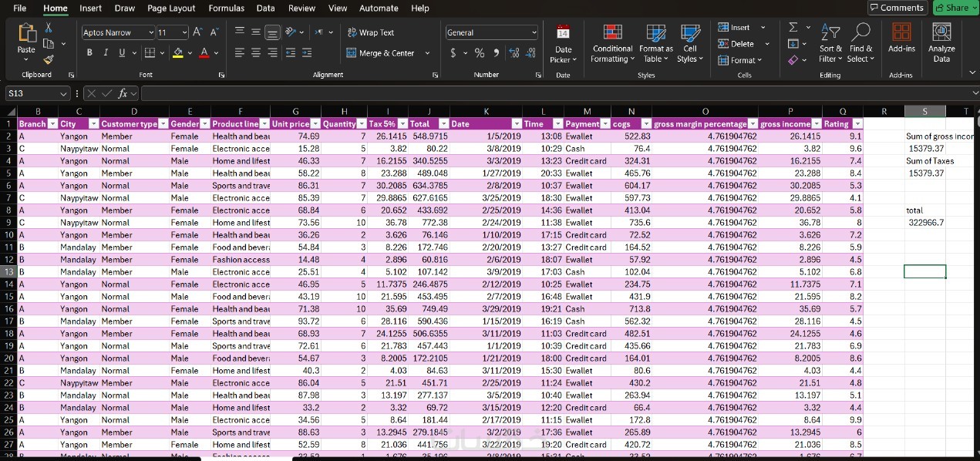This screenshot has width=980, height=461.
Task: Open the Review tab
Action: 301,8
